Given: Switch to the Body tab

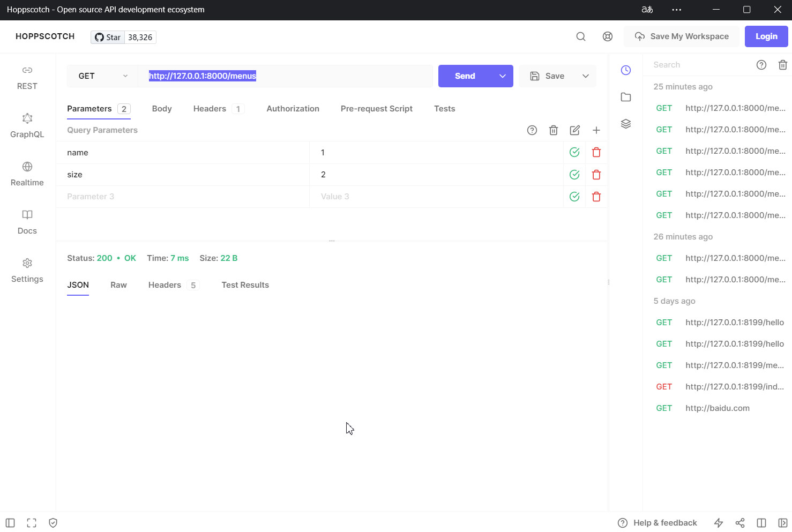Looking at the screenshot, I should 162,109.
